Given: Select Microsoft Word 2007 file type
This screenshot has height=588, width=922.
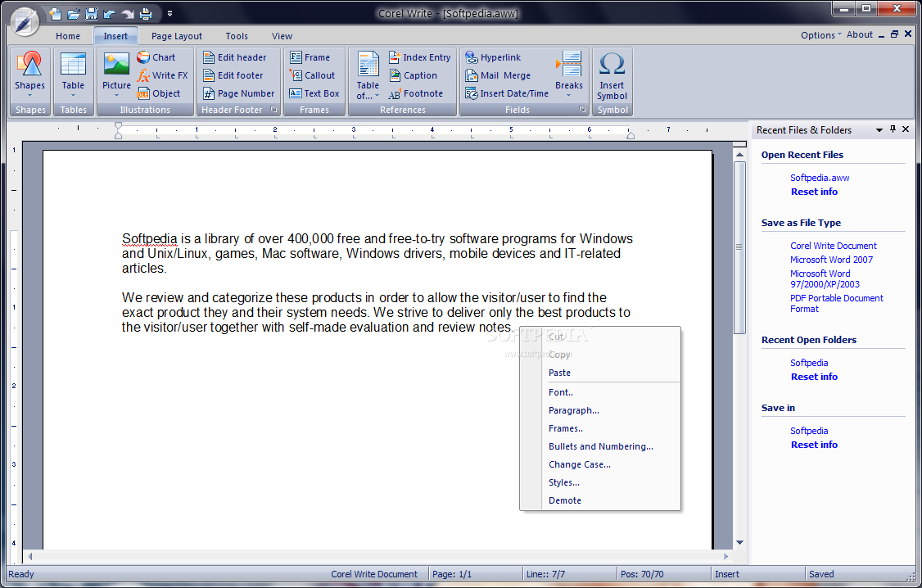Looking at the screenshot, I should click(x=831, y=260).
